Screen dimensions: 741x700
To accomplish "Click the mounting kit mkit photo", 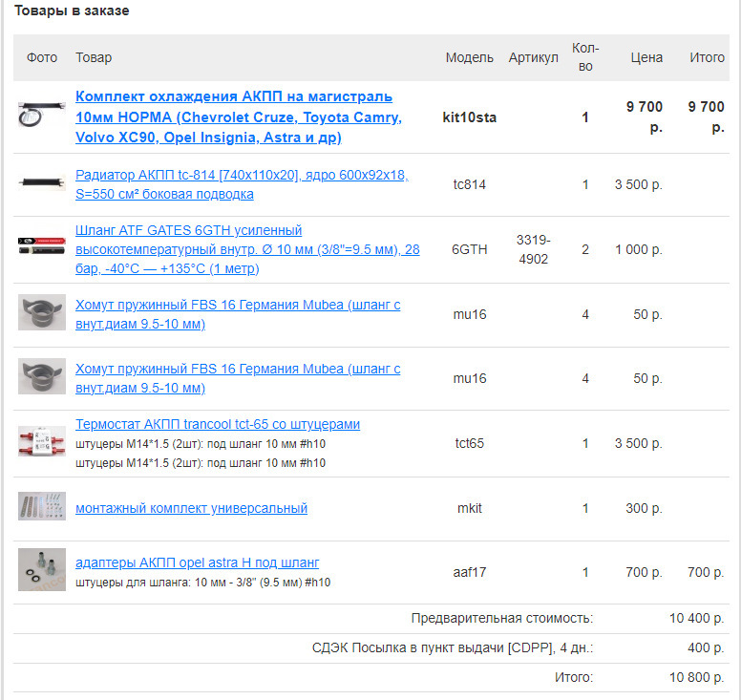I will (x=42, y=506).
